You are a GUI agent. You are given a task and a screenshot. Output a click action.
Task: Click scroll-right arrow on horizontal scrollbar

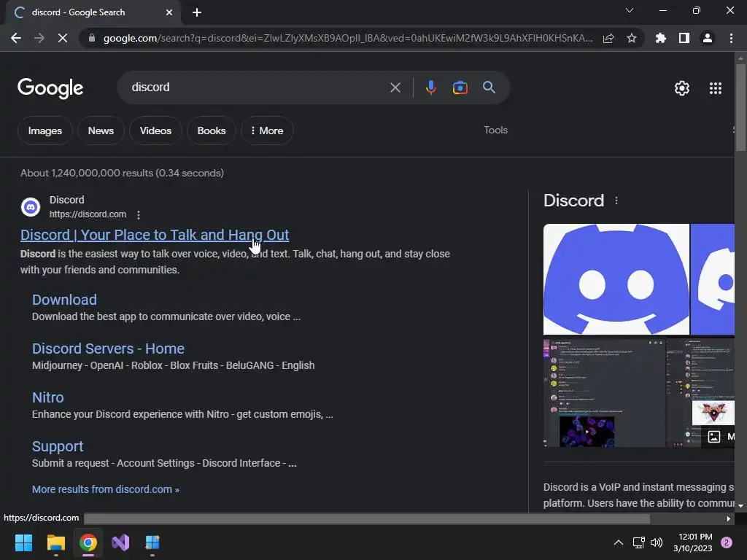coord(729,518)
